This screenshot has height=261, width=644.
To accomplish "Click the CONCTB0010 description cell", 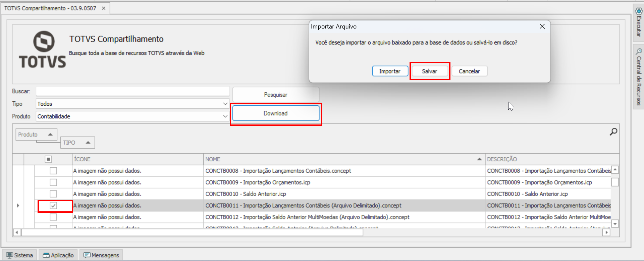I will pos(548,194).
